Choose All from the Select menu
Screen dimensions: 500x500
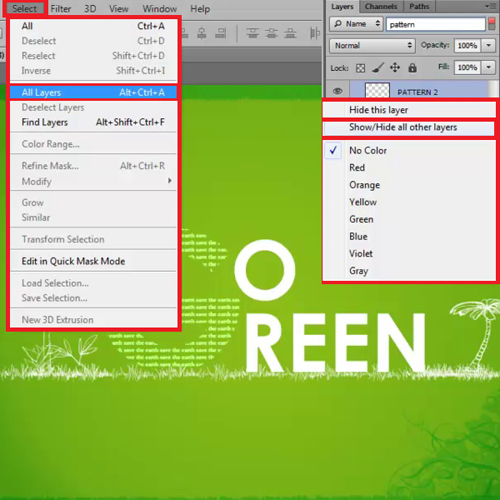coord(93,26)
